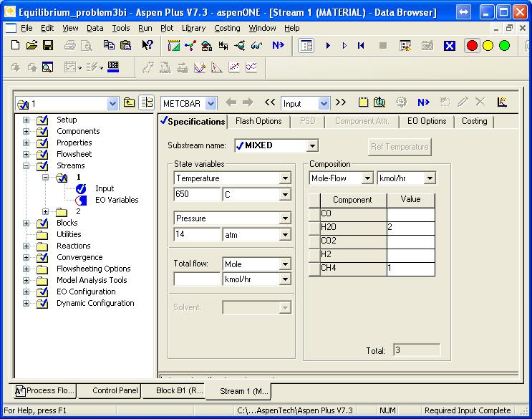Open the Mole-Flow composition basis dropdown

coord(367,178)
